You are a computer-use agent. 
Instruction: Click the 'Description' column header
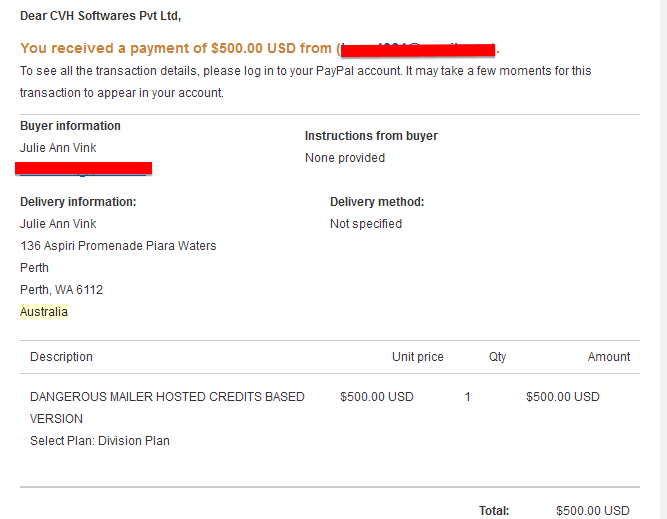click(x=61, y=356)
